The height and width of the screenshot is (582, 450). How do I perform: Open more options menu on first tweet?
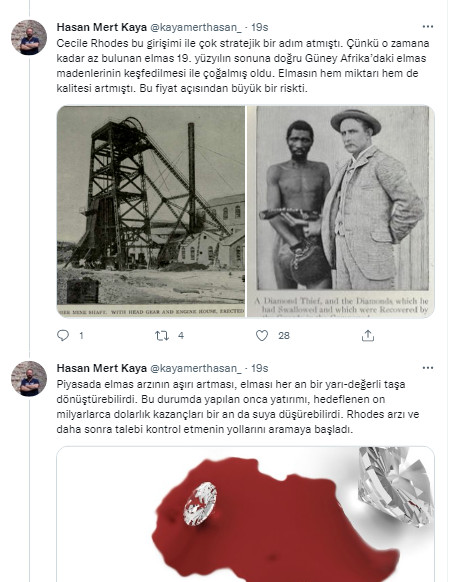[x=428, y=27]
